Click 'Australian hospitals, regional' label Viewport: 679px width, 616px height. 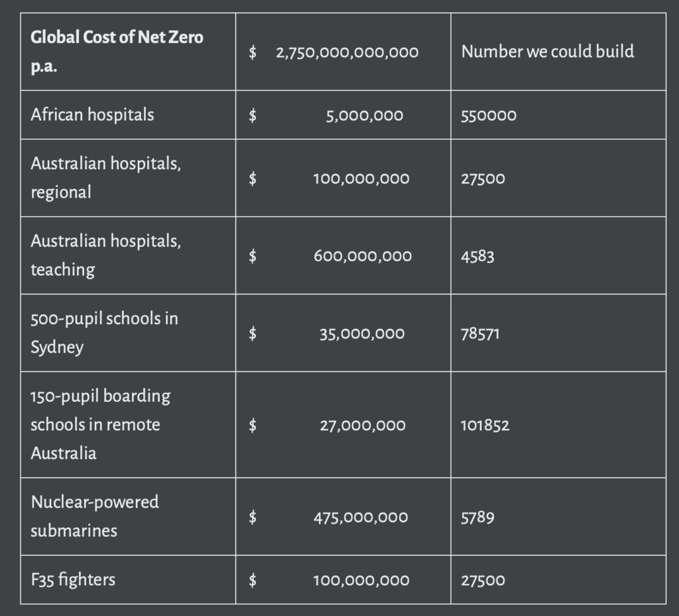click(x=105, y=178)
